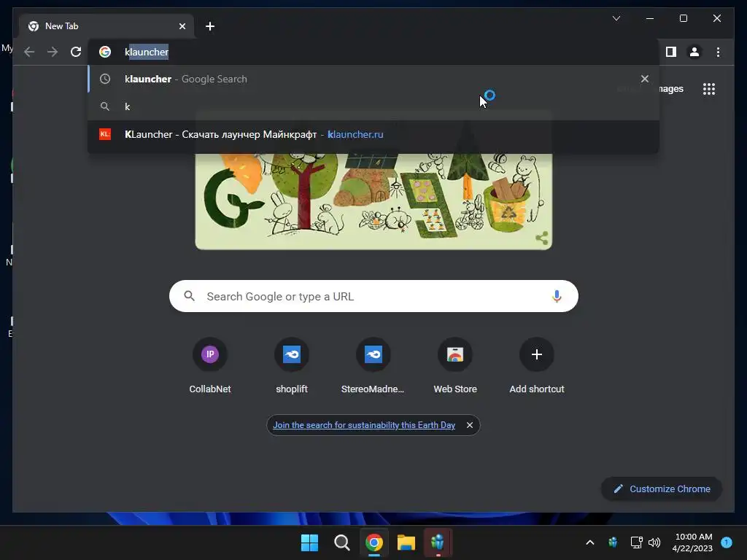Click the search magnifier in page search box
Viewport: 747px width, 560px height.
(189, 296)
